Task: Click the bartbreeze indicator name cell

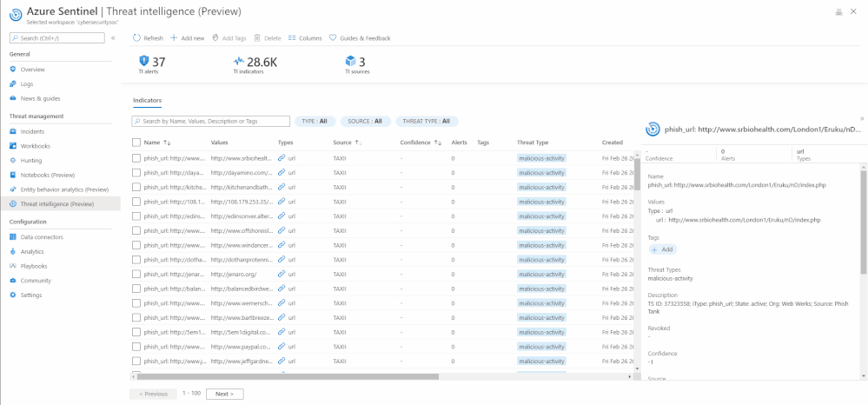Action: click(175, 317)
